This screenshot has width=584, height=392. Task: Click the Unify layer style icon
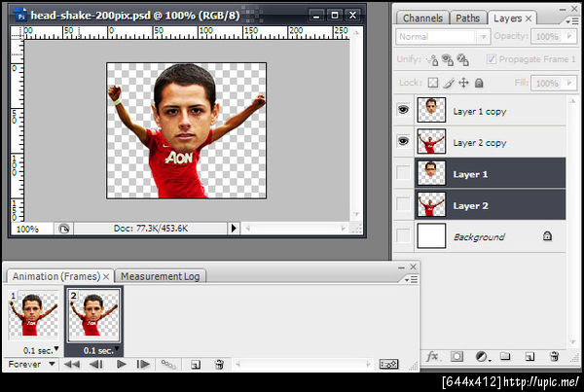pyautogui.click(x=462, y=60)
